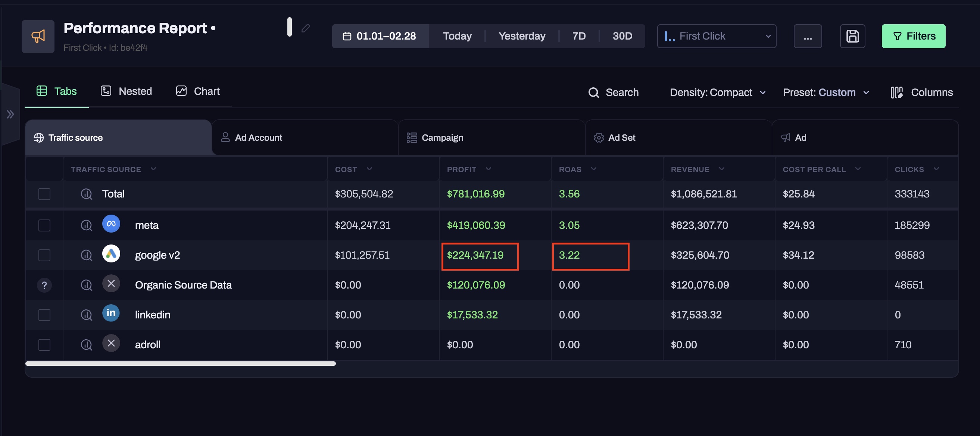Click the question mark on Organic row
This screenshot has width=980, height=436.
pos(44,285)
